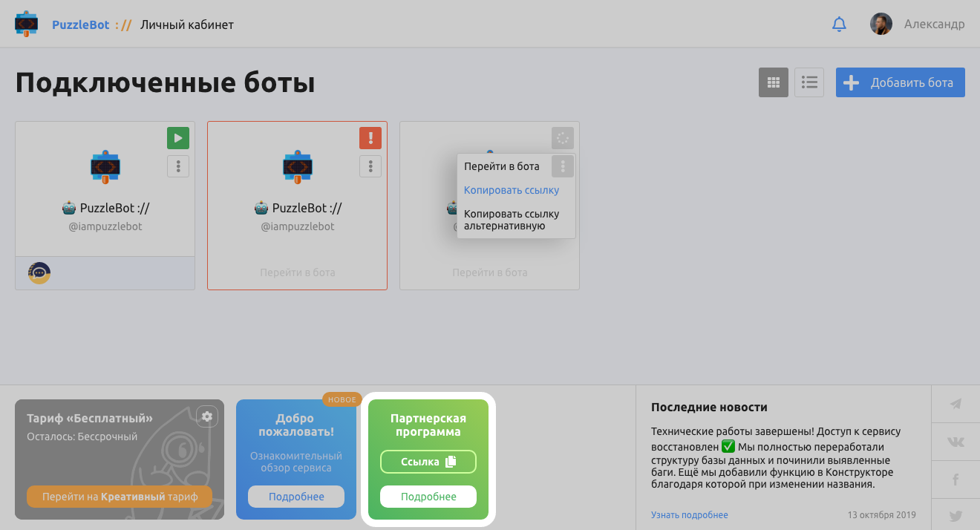Image resolution: width=980 pixels, height=530 pixels.
Task: Switch to grid view of bots
Action: pyautogui.click(x=773, y=82)
